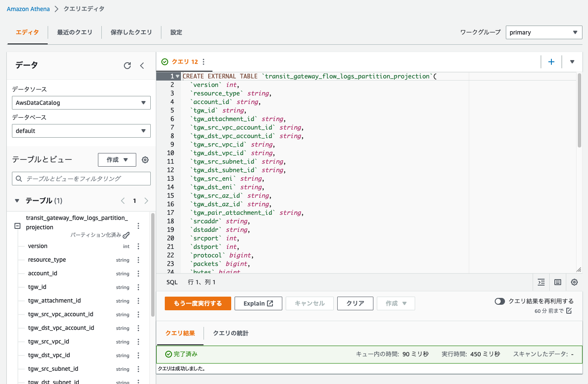Click the Explain button
This screenshot has width=588, height=384.
(258, 303)
